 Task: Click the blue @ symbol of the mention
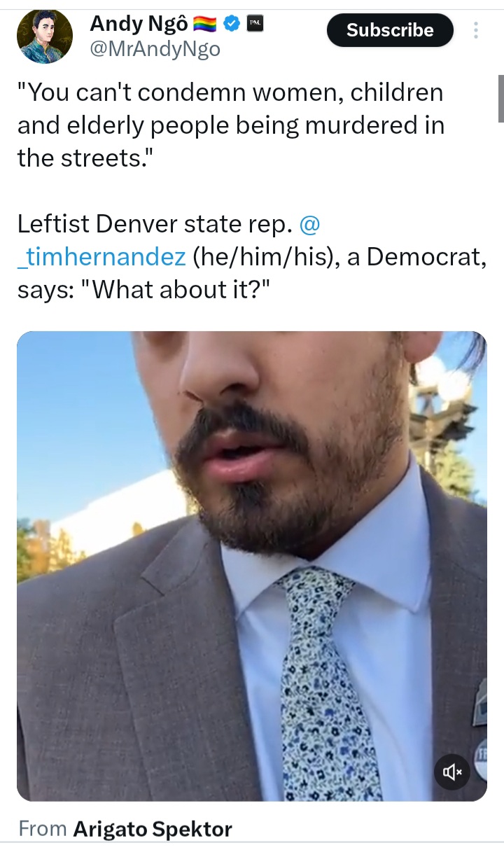pos(309,225)
